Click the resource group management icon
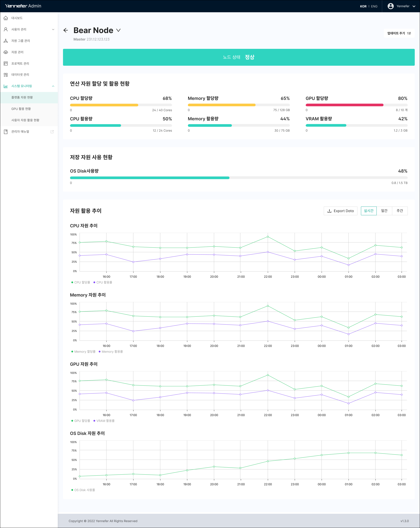Screen dimensions: 420x528 click(x=6, y=41)
